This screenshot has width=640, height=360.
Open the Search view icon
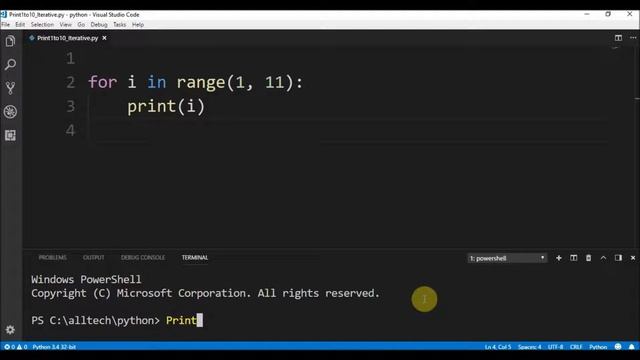pyautogui.click(x=11, y=64)
